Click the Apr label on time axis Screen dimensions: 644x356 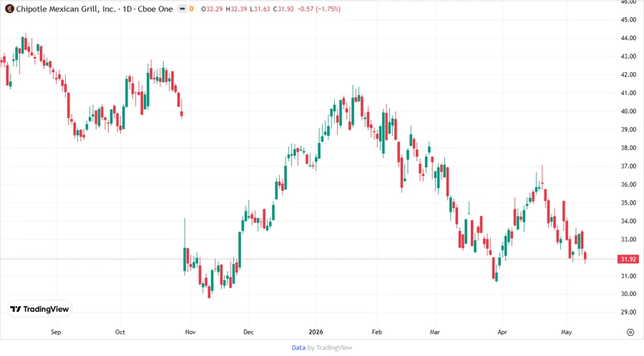(502, 332)
